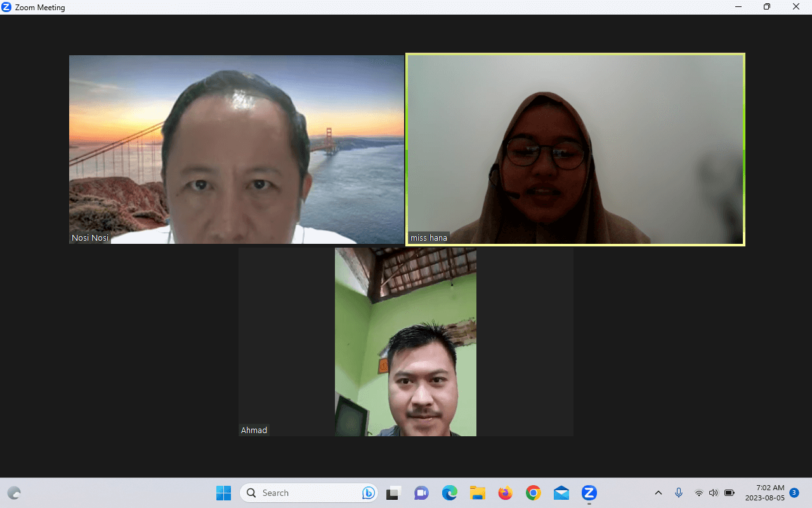This screenshot has width=812, height=508.
Task: Open the notification badge showing 3
Action: tap(794, 492)
